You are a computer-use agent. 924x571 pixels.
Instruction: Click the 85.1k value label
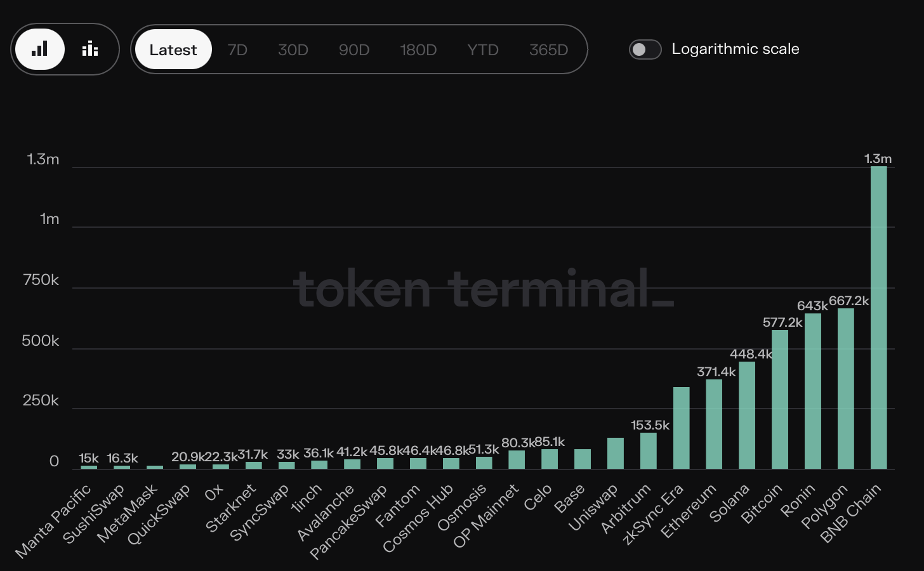click(550, 442)
